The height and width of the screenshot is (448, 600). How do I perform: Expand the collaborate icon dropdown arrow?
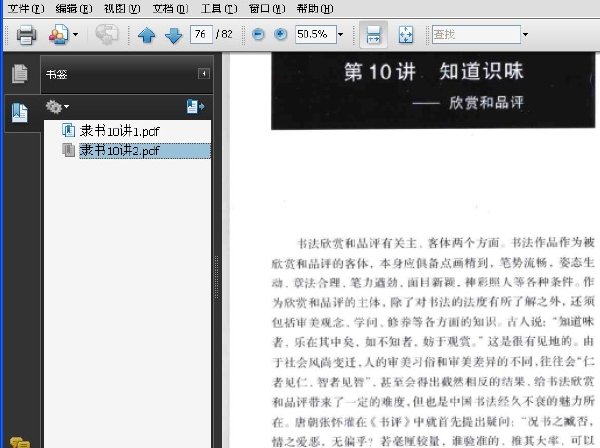75,35
